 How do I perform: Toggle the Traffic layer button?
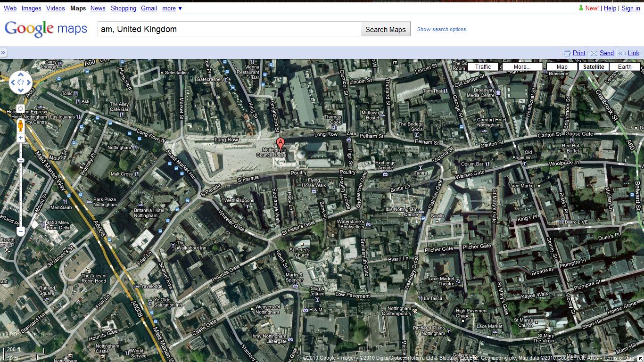point(483,67)
